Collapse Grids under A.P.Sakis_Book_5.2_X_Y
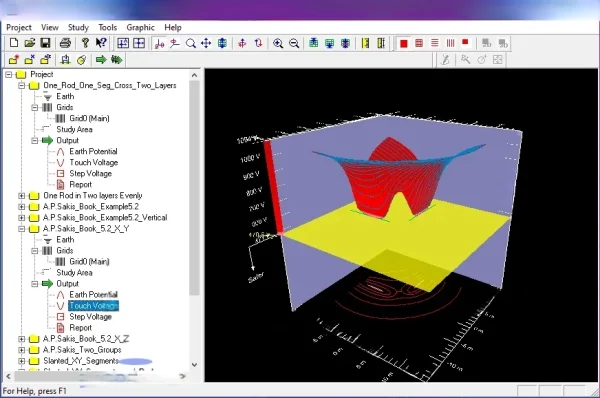Image resolution: width=600 pixels, height=398 pixels. [x=35, y=251]
